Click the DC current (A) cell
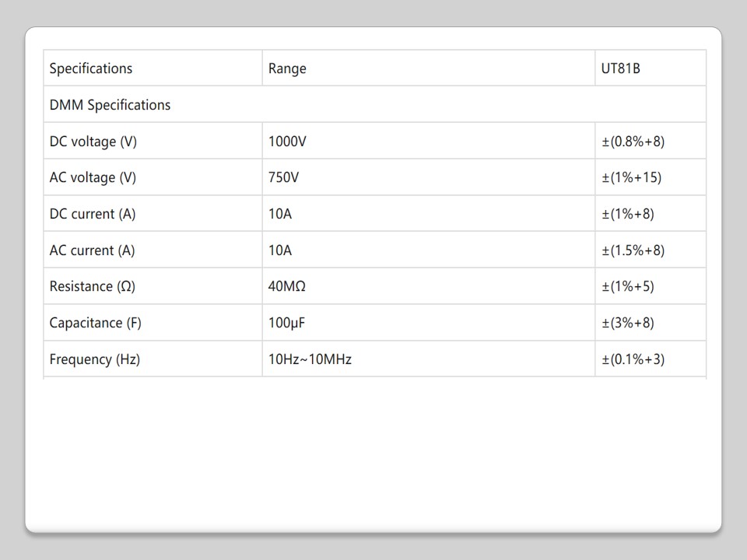 coord(92,214)
